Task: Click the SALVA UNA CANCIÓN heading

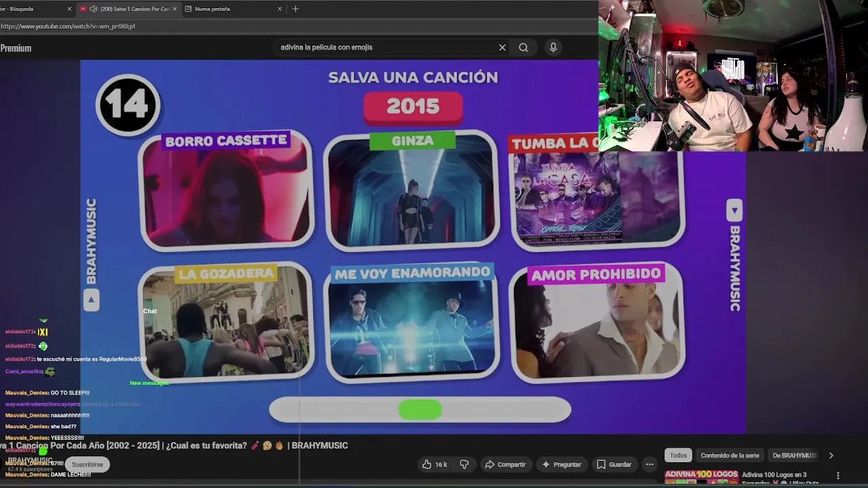Action: 413,77
